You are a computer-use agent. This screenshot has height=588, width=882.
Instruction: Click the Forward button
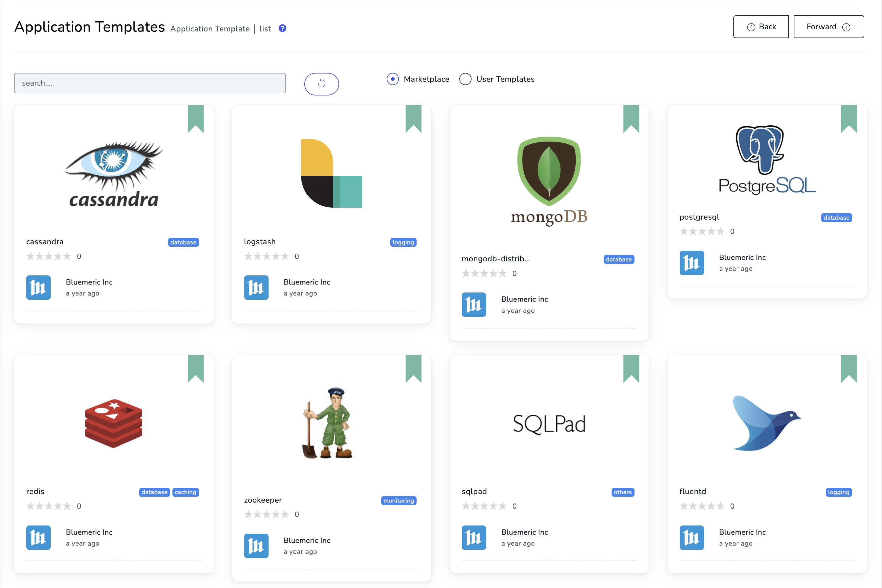click(828, 26)
